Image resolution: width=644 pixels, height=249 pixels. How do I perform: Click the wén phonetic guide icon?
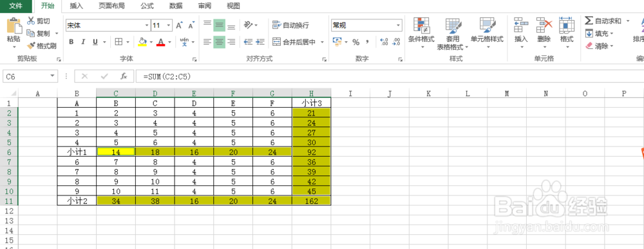pos(184,41)
